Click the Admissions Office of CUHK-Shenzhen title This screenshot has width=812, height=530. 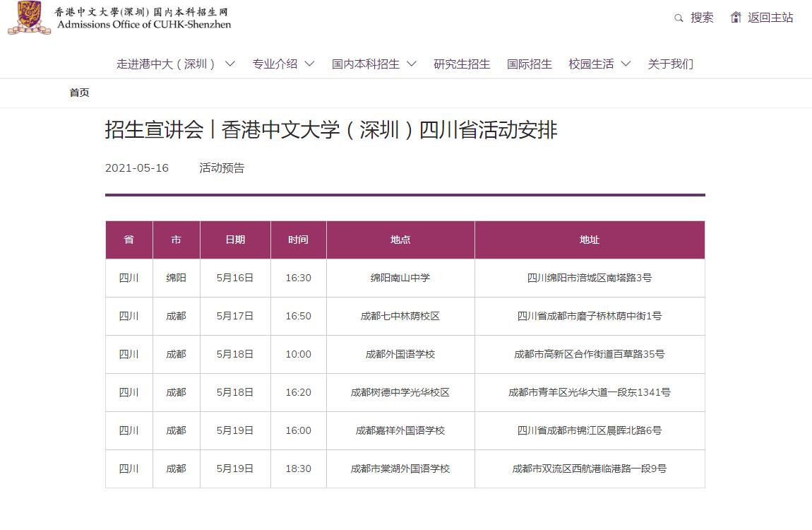pos(144,24)
